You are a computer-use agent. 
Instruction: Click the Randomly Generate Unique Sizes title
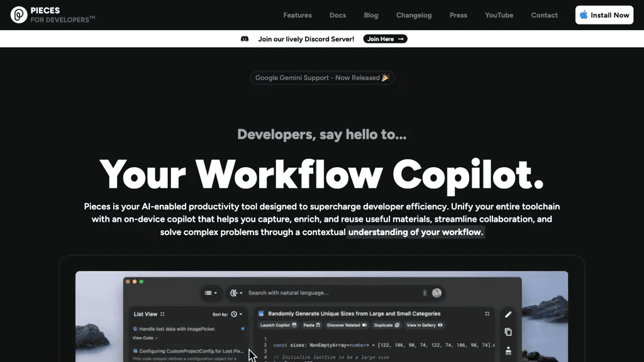click(x=354, y=314)
